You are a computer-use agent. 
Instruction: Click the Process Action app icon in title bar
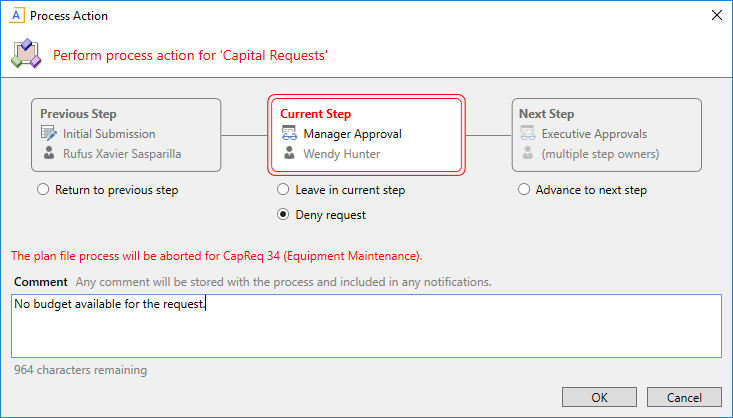pos(16,16)
